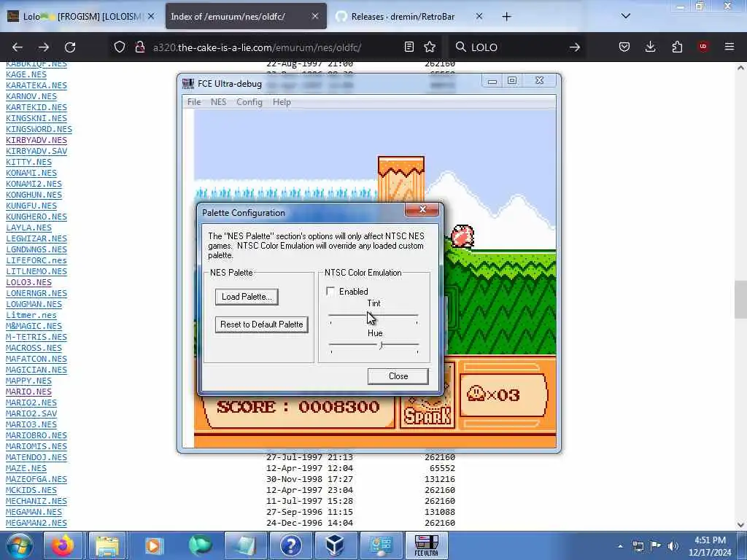Click the Load Palette... button
The width and height of the screenshot is (747, 560).
[x=247, y=297]
